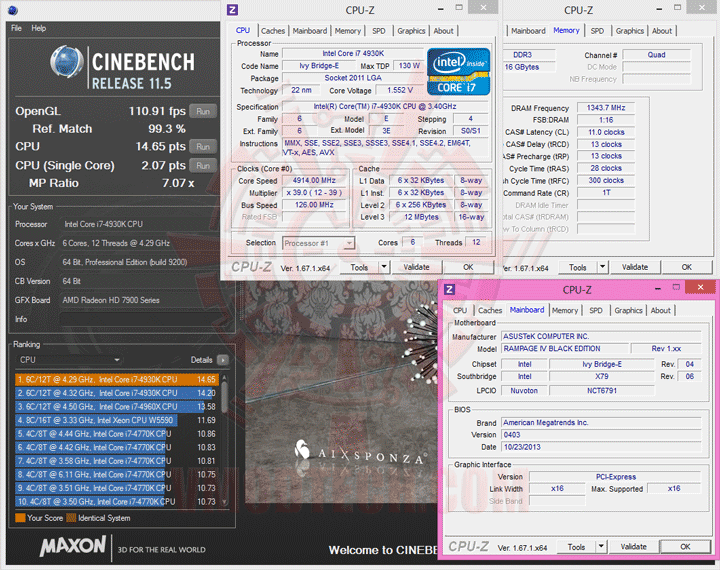Image resolution: width=720 pixels, height=570 pixels.
Task: Click OK in CPU tab window
Action: click(x=468, y=267)
